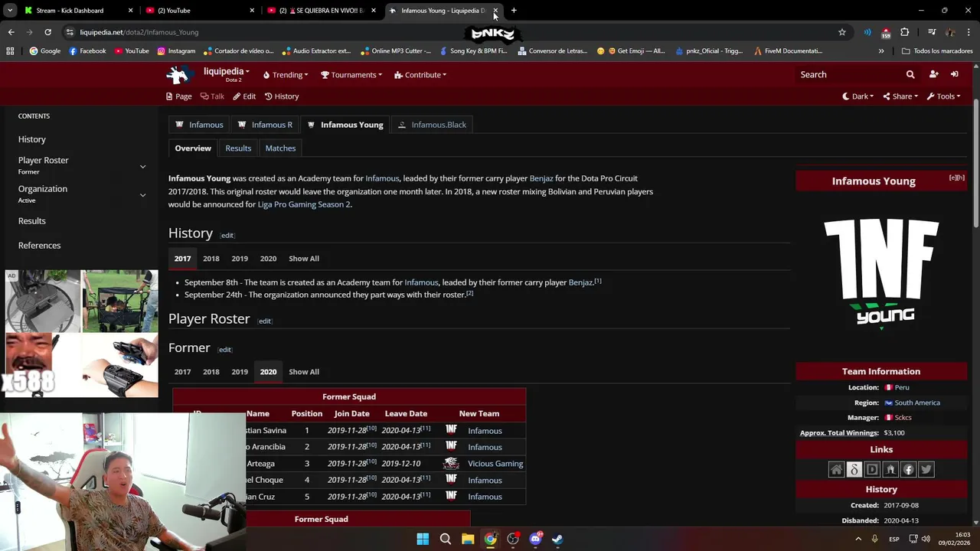This screenshot has height=551, width=980.
Task: Open the Chrome three-dot menu
Action: (969, 32)
